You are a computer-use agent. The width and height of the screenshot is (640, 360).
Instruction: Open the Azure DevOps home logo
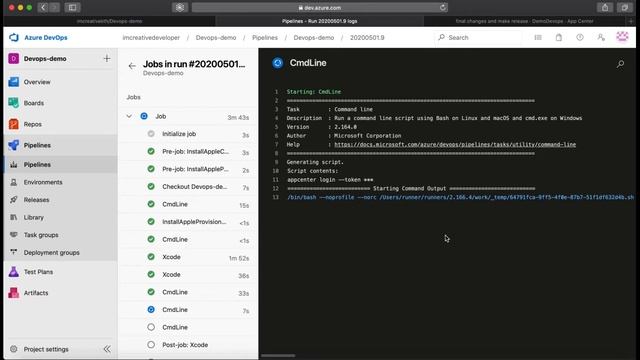coord(13,38)
